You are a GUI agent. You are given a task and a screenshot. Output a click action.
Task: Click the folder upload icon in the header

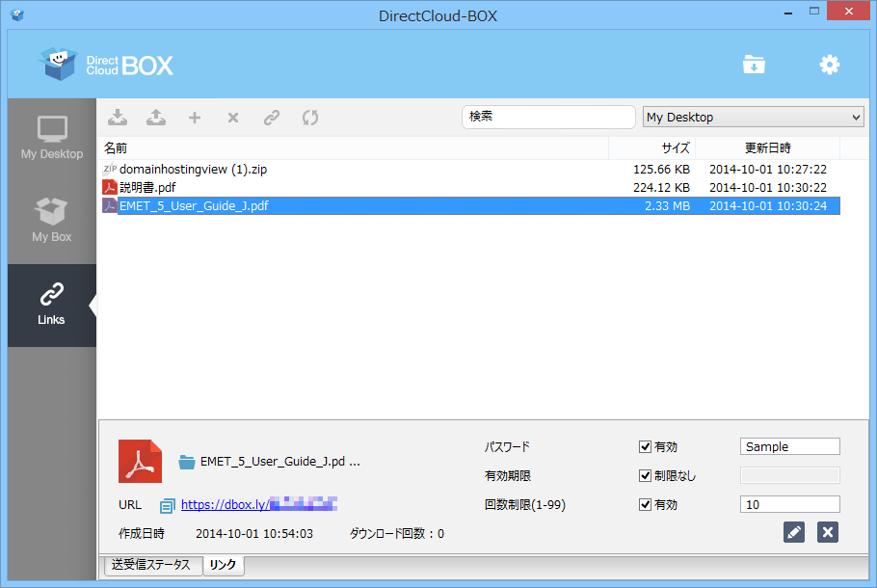coord(755,64)
